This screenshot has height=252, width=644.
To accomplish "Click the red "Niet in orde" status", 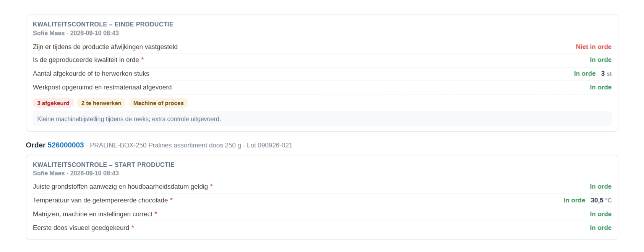I will (x=594, y=47).
